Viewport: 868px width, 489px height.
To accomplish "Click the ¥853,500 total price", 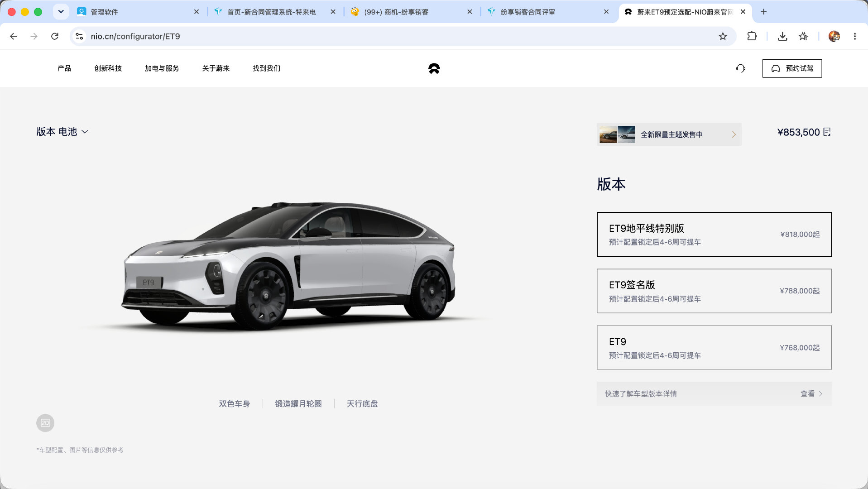I will (798, 132).
